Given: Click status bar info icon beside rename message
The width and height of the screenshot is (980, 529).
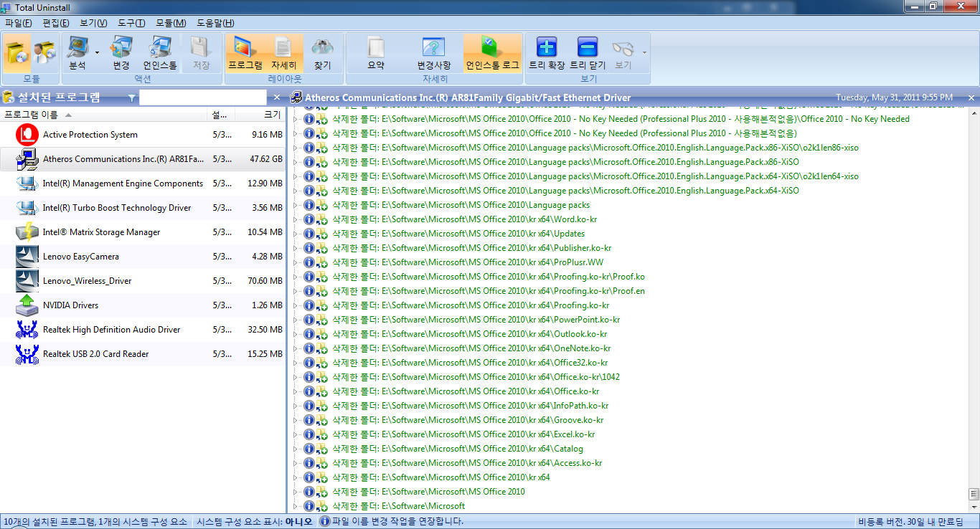Looking at the screenshot, I should pos(324,522).
